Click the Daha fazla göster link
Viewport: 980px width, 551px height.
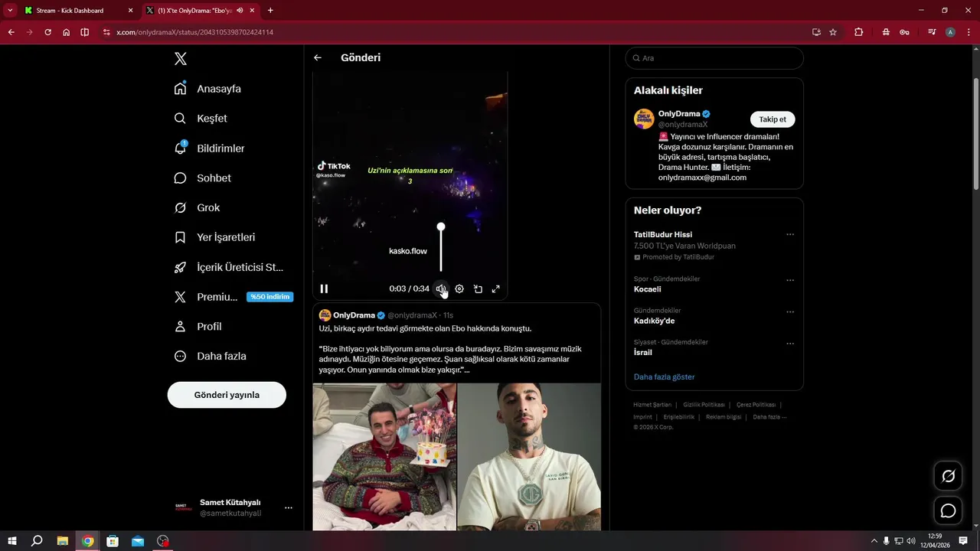(665, 377)
